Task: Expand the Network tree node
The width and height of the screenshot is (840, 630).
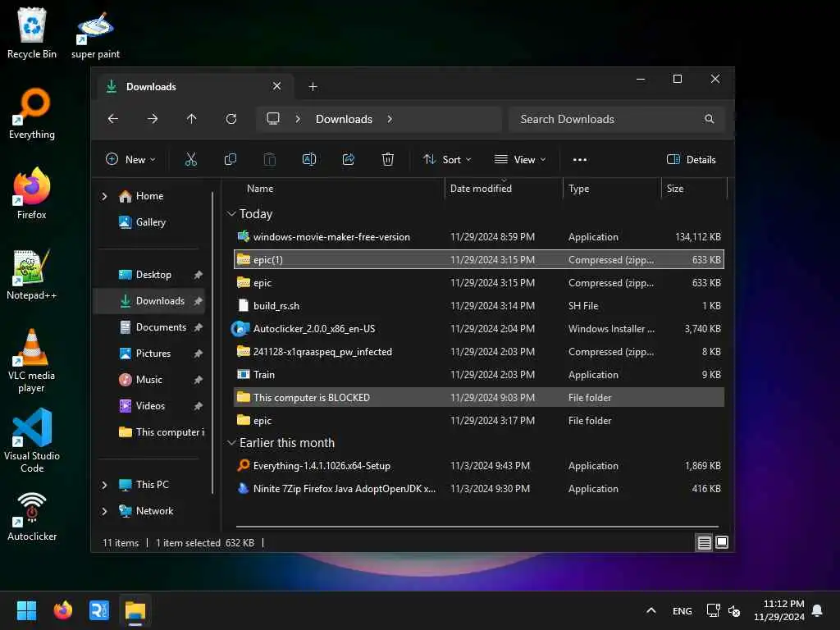Action: [x=104, y=511]
